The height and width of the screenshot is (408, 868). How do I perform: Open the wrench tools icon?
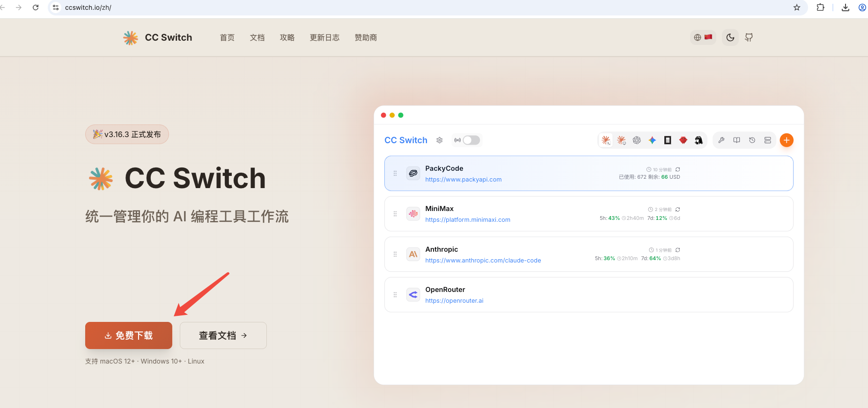coord(721,140)
